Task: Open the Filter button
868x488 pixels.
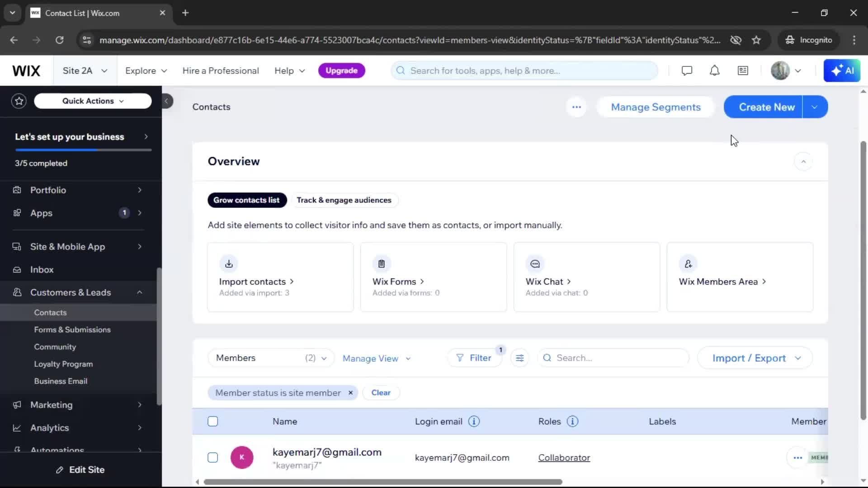Action: pyautogui.click(x=474, y=358)
